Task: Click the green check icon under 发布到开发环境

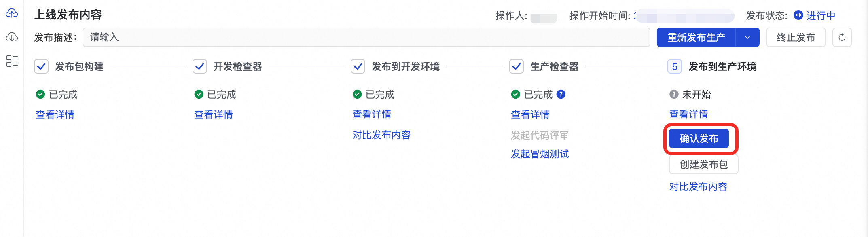Action: 357,94
